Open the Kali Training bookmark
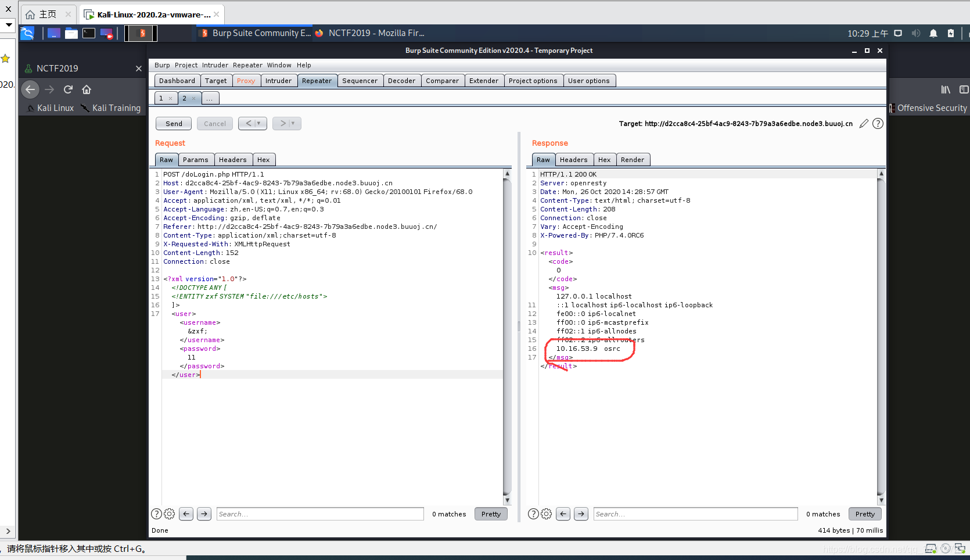Screen dimensions: 970x560 111,108
